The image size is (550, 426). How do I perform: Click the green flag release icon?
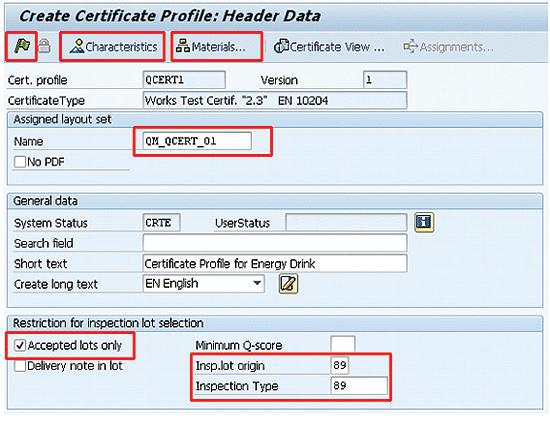pos(22,46)
